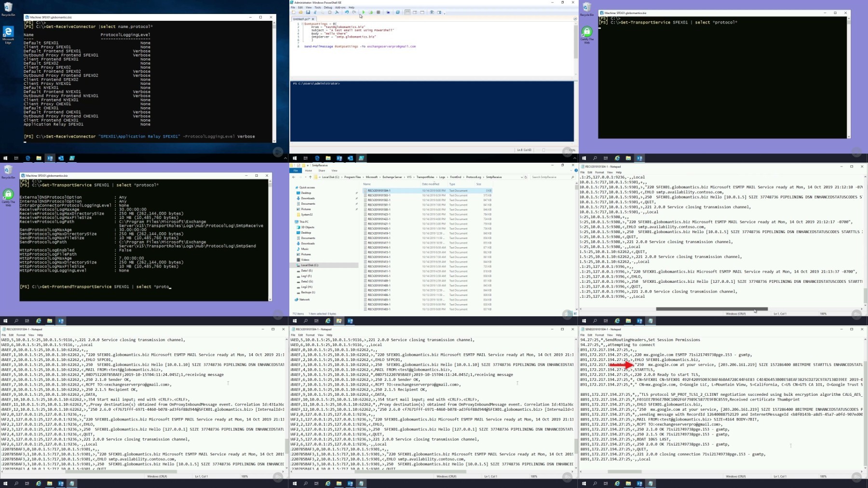The width and height of the screenshot is (868, 488).
Task: Click the Exchange Server breadcrumb in address bar
Action: 392,177
